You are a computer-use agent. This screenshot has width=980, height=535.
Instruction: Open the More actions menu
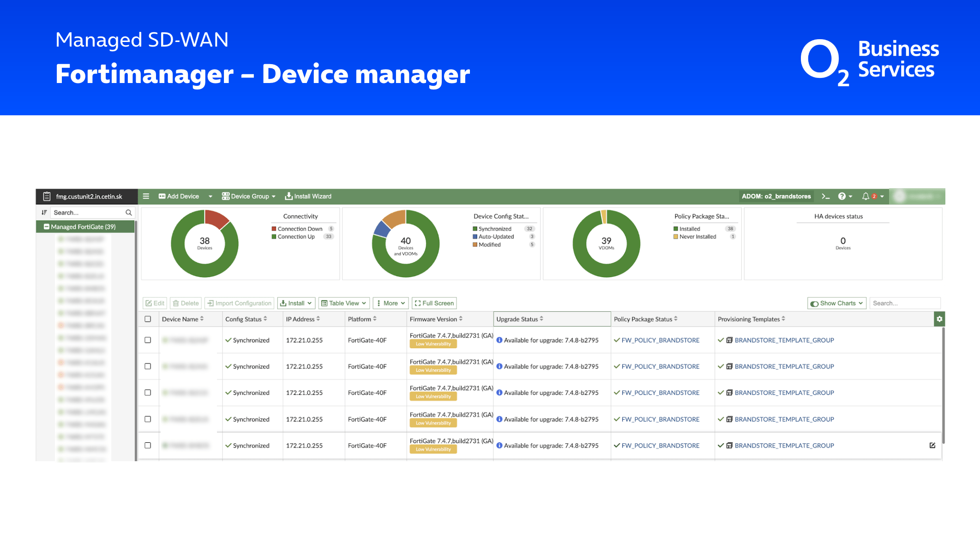coord(391,303)
